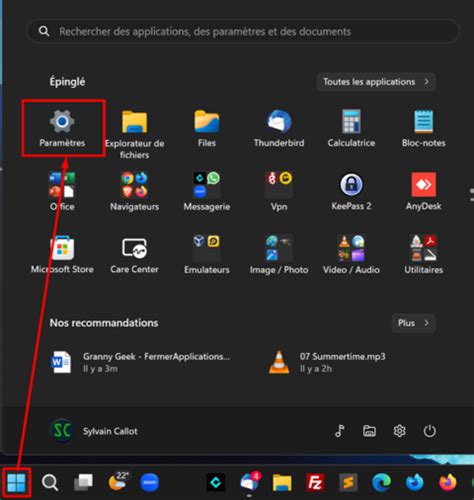Open FileZilla from the taskbar

315,482
